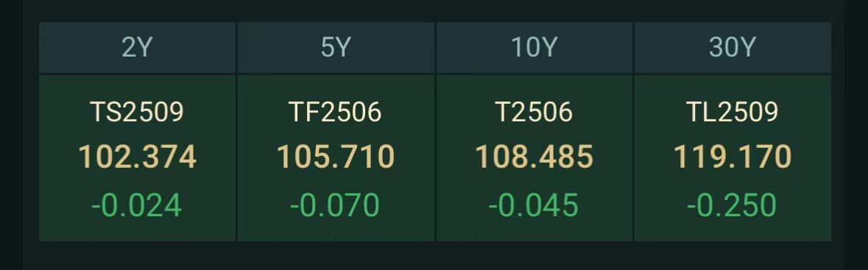Click the 119.170 price value
The image size is (868, 270).
point(733,157)
